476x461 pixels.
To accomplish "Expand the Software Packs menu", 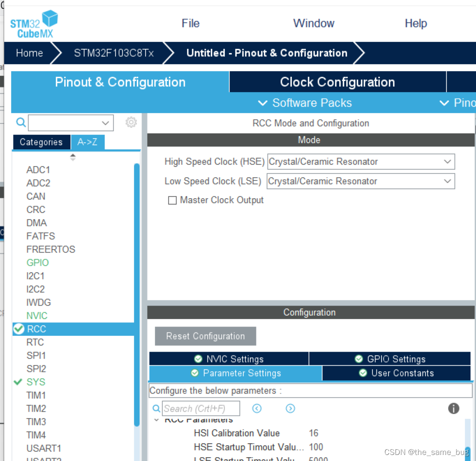I will 305,103.
